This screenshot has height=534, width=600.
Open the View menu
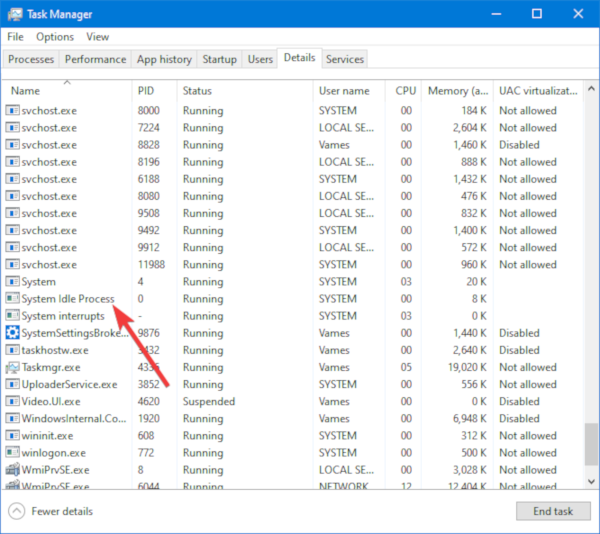pos(98,37)
